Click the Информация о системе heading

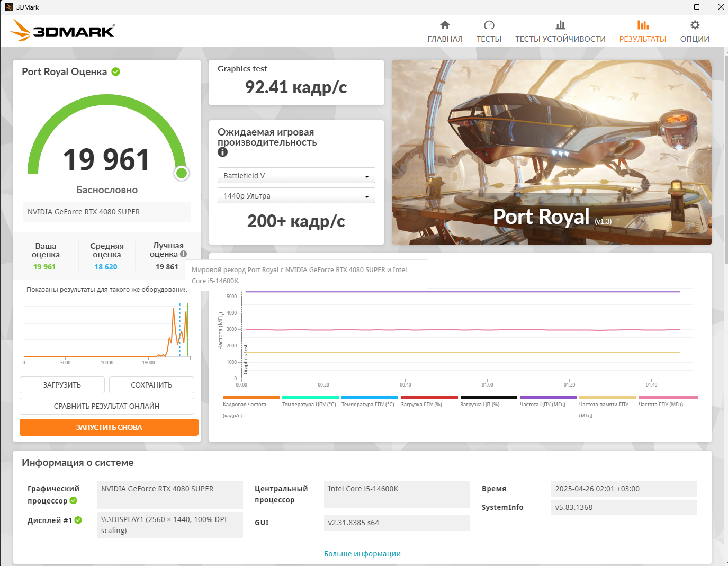[78, 463]
